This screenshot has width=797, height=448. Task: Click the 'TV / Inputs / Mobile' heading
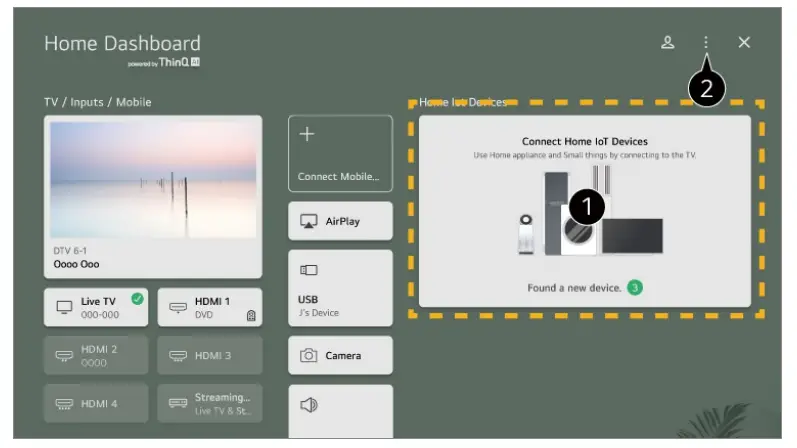coord(98,102)
